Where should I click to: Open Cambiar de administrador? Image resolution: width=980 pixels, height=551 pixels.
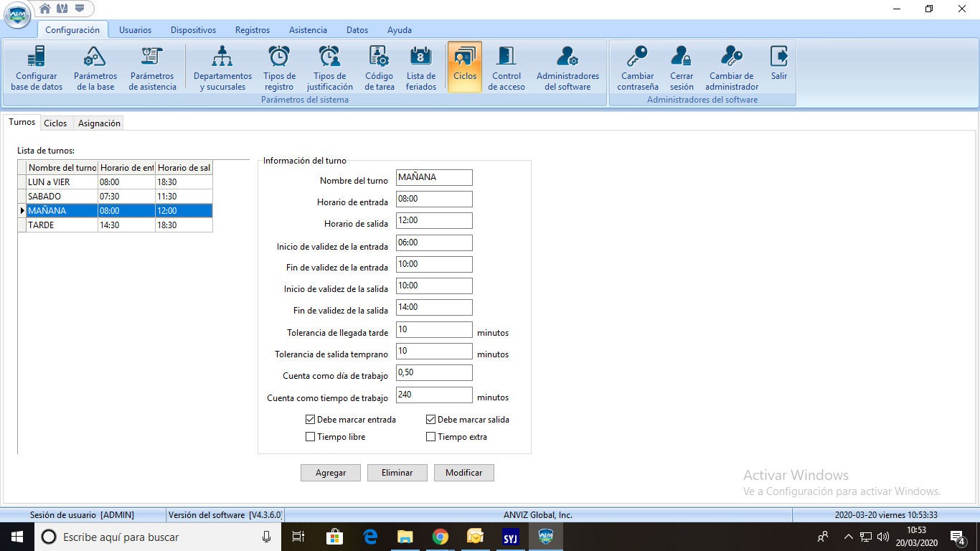(x=732, y=67)
